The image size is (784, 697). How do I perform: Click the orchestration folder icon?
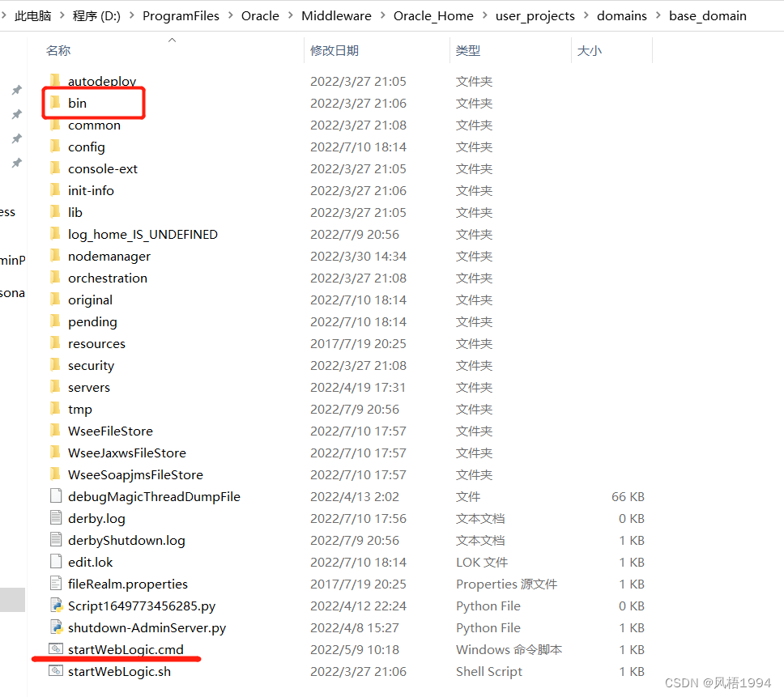56,278
